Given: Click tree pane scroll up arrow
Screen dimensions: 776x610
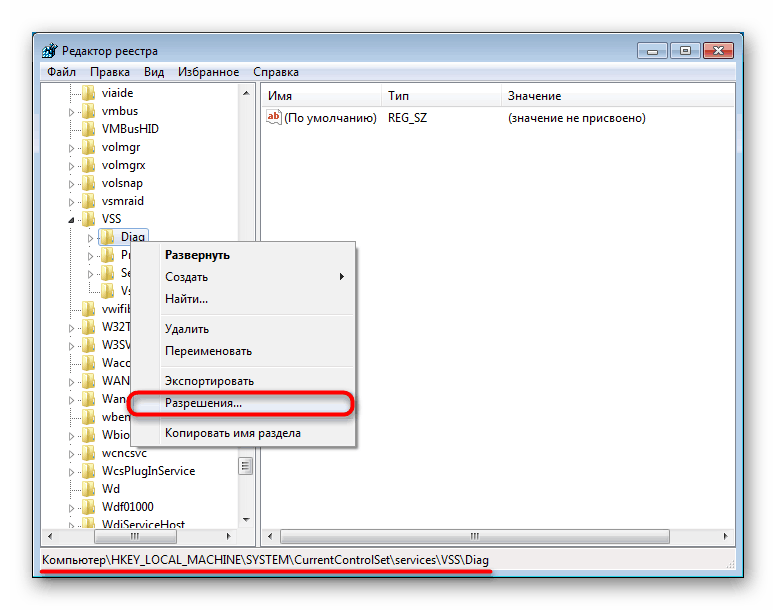Looking at the screenshot, I should tap(246, 93).
